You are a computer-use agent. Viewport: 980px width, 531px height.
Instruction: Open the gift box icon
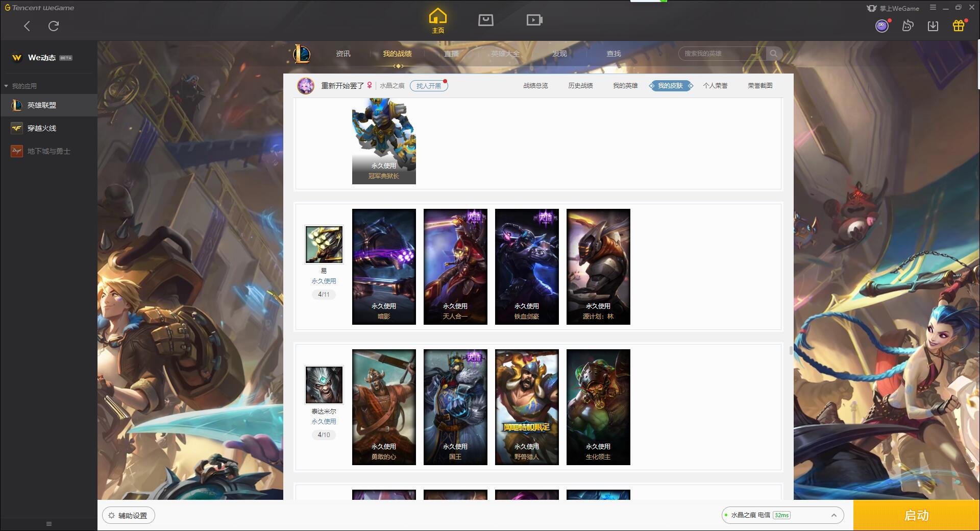point(959,26)
